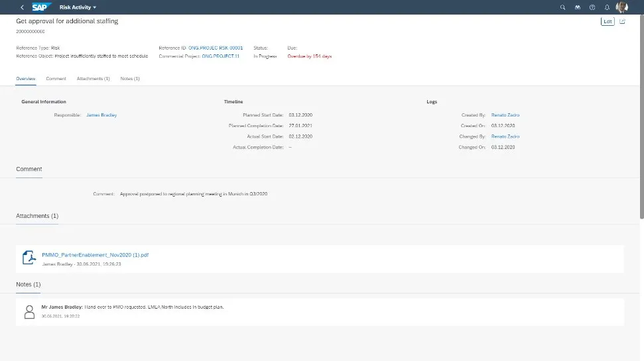Image resolution: width=644 pixels, height=361 pixels.
Task: Click the person icon beside the note
Action: pos(29,311)
